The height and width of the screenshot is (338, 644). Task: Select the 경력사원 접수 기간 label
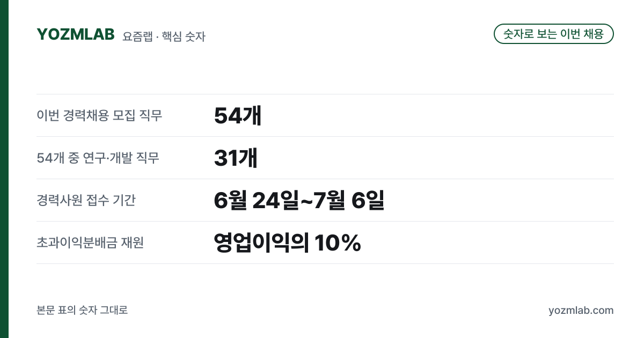point(86,200)
